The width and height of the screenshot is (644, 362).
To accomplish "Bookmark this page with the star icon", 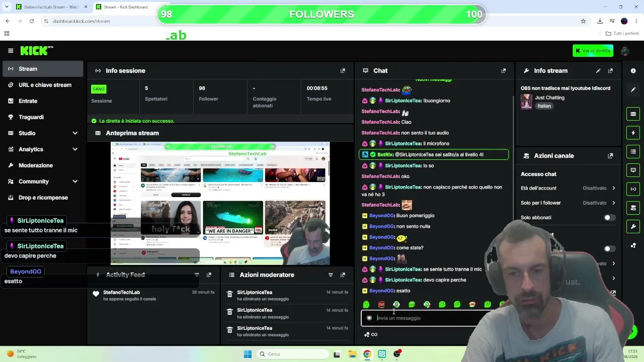I will (x=583, y=21).
